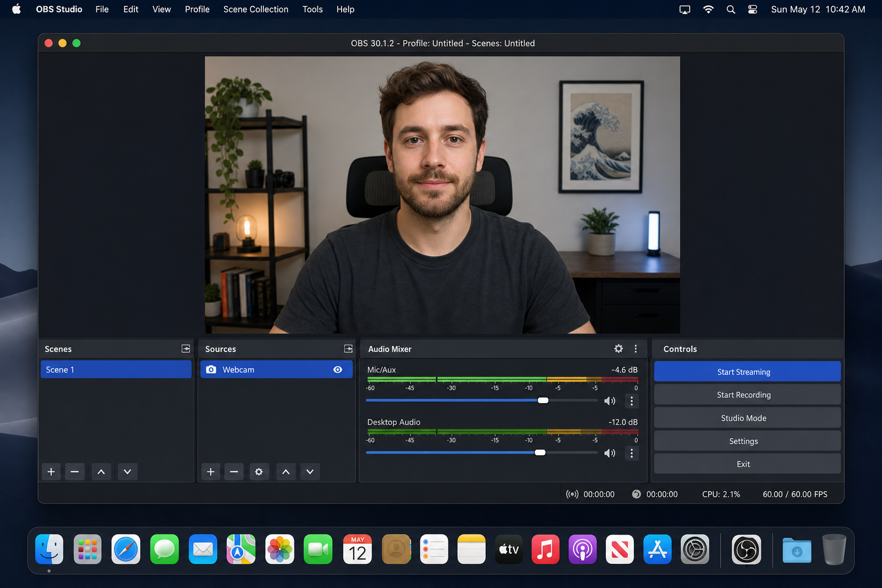Pop out the Scenes dock panel icon
Screen dimensions: 882x588
click(x=185, y=349)
